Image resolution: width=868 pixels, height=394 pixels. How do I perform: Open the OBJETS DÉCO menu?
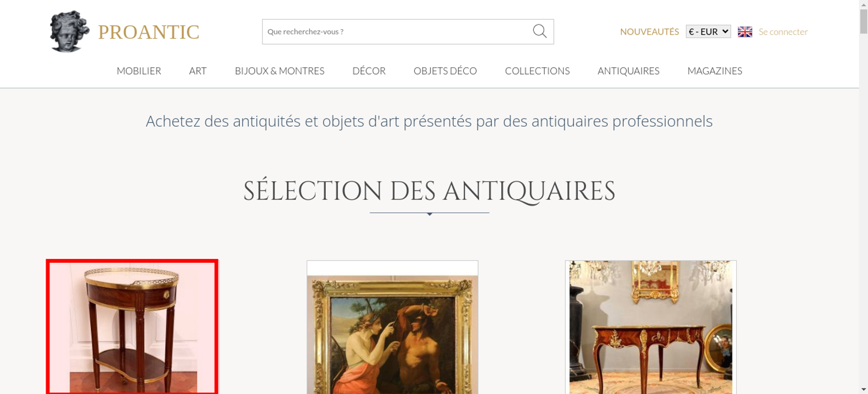click(445, 71)
